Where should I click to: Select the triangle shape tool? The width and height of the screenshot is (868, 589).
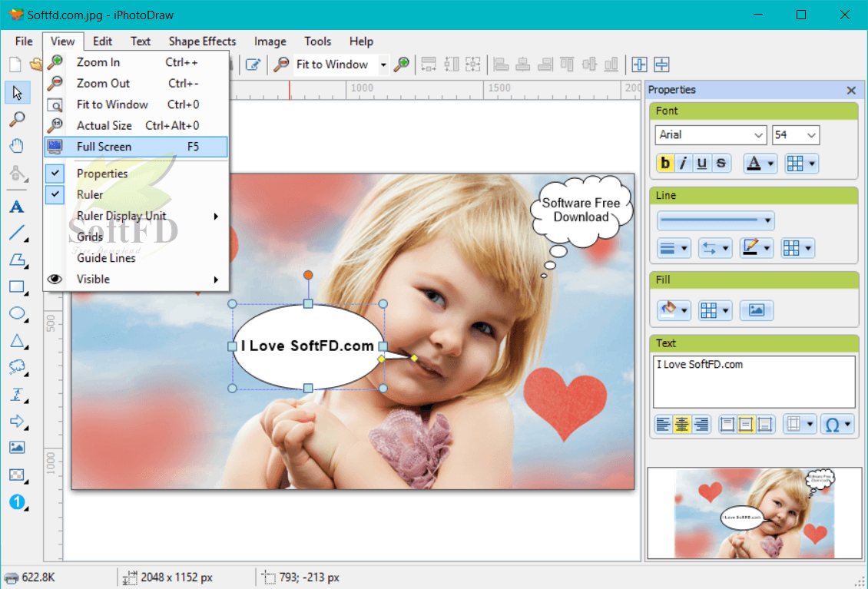pyautogui.click(x=17, y=340)
